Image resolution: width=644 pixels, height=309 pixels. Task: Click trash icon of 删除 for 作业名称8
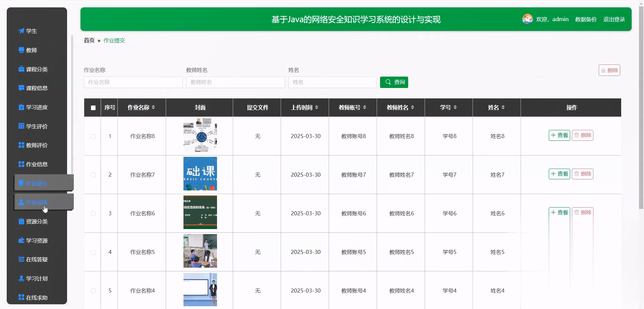pos(577,135)
